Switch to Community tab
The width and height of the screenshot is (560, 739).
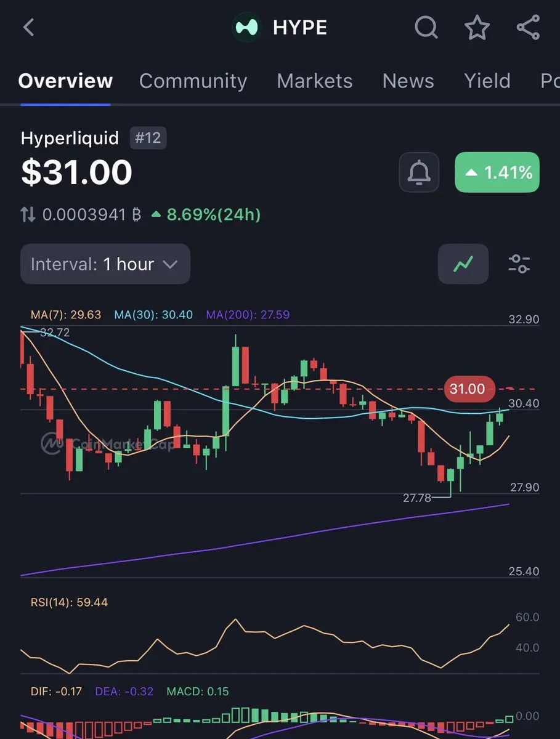(x=193, y=81)
